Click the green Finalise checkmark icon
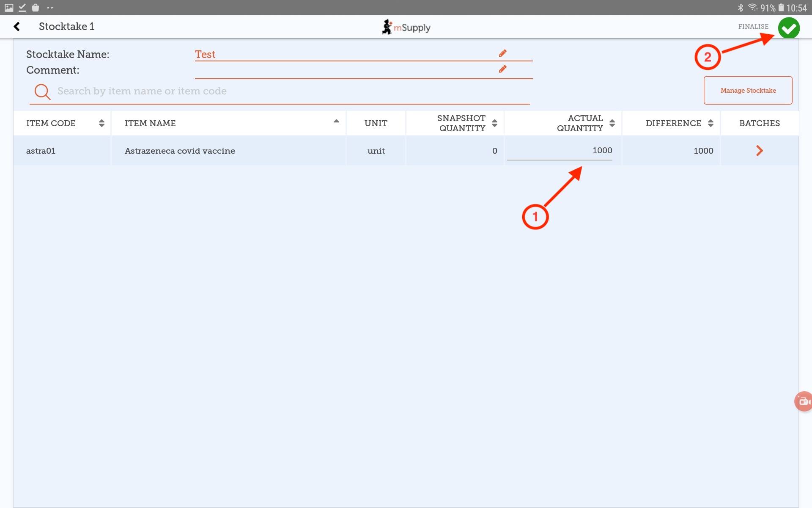This screenshot has width=812, height=508. click(x=788, y=28)
